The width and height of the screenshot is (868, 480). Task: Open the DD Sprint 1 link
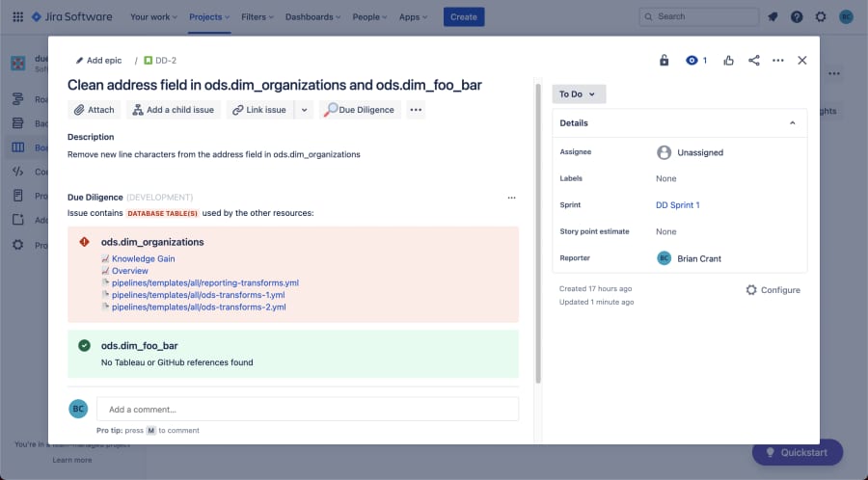(x=678, y=204)
